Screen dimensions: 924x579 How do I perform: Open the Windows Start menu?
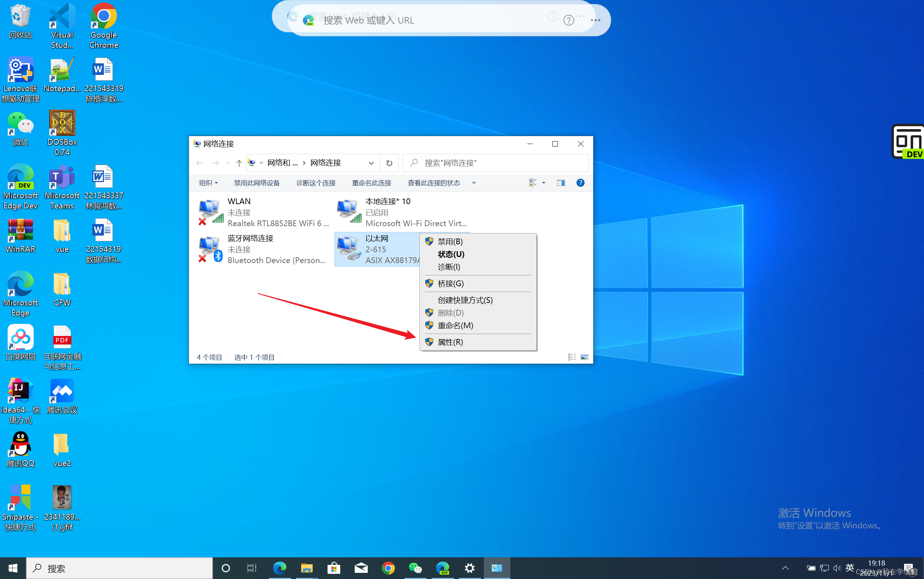tap(13, 568)
